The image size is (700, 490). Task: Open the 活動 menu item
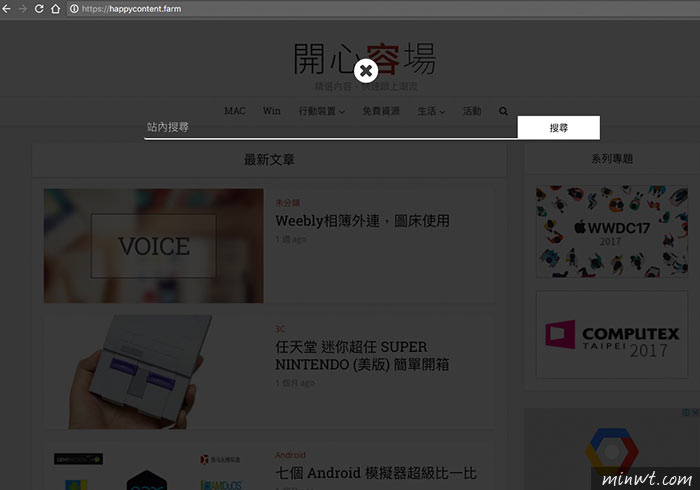pos(472,111)
